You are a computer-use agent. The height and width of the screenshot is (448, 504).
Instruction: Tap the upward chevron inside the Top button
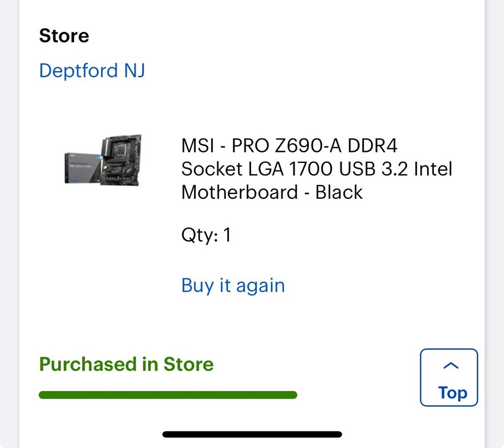point(449,365)
